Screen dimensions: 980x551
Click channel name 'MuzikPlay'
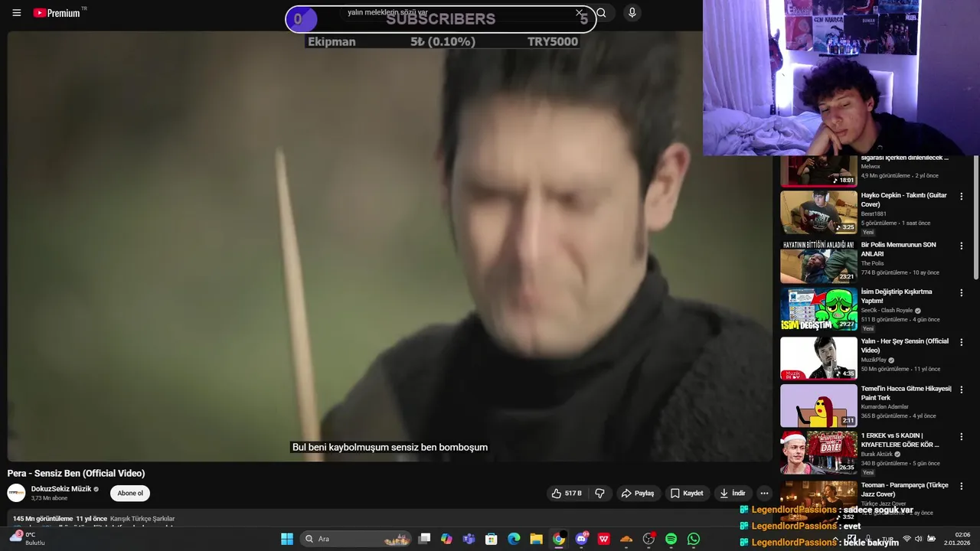pyautogui.click(x=873, y=360)
